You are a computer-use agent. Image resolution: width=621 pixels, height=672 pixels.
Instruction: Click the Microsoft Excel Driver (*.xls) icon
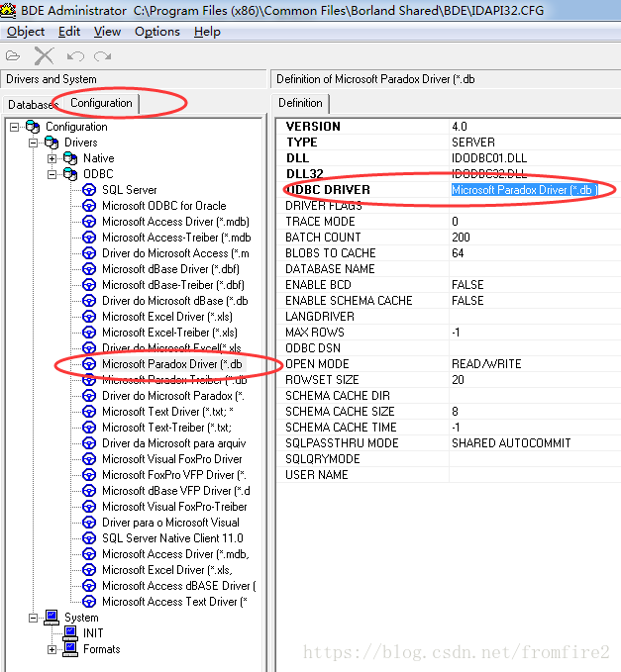point(89,317)
